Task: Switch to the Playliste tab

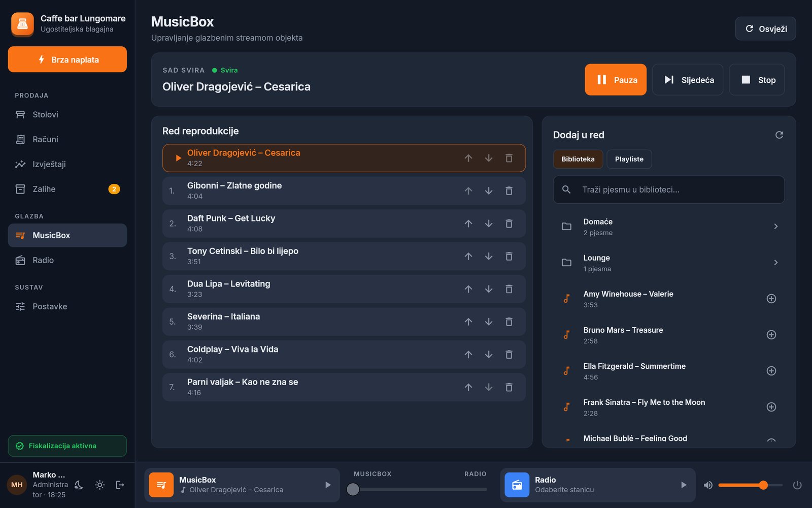Action: [x=629, y=159]
